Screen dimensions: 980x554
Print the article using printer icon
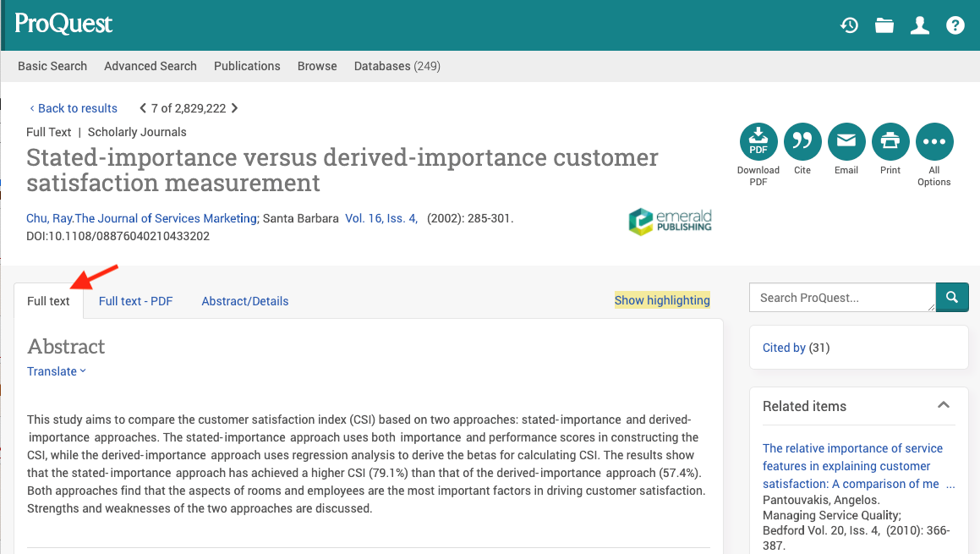click(x=890, y=141)
